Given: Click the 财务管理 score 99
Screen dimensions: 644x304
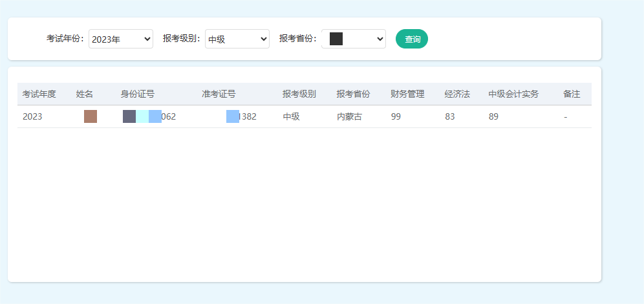Looking at the screenshot, I should pos(396,117).
